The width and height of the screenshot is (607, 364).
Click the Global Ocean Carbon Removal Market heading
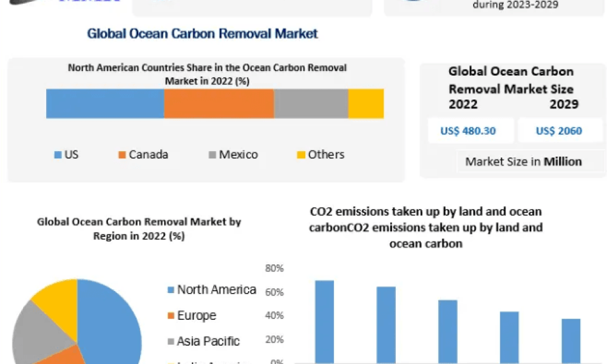[202, 33]
